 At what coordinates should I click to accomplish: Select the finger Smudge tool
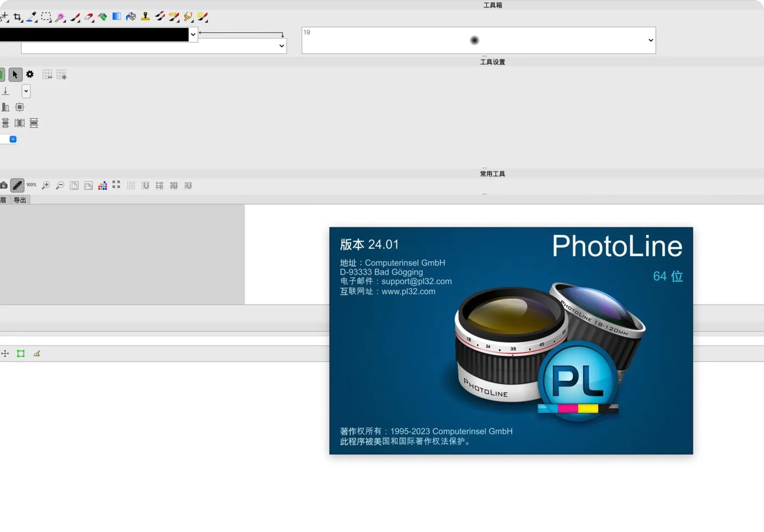coord(188,17)
